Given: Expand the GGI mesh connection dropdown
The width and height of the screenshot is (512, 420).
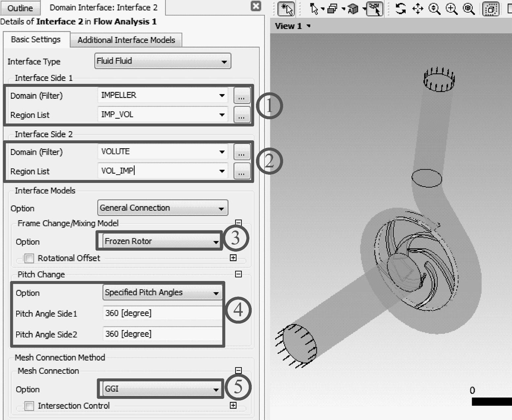Looking at the screenshot, I should click(x=161, y=389).
